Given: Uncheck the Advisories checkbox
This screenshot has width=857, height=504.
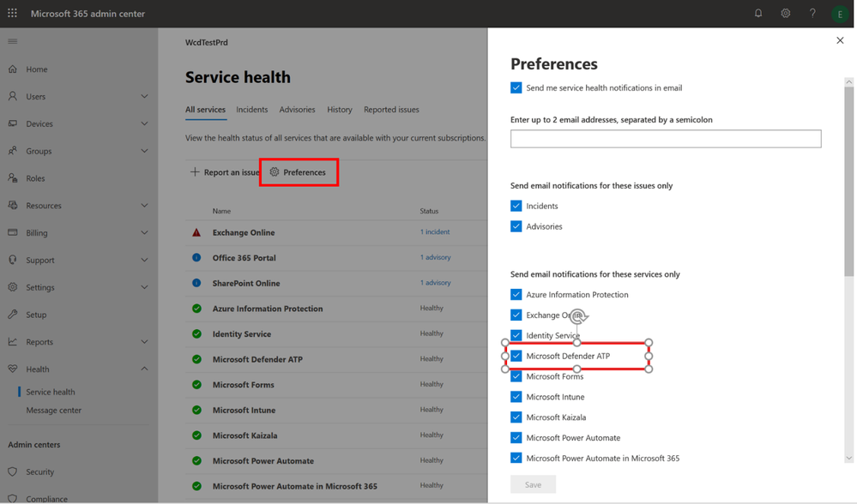Looking at the screenshot, I should 516,226.
